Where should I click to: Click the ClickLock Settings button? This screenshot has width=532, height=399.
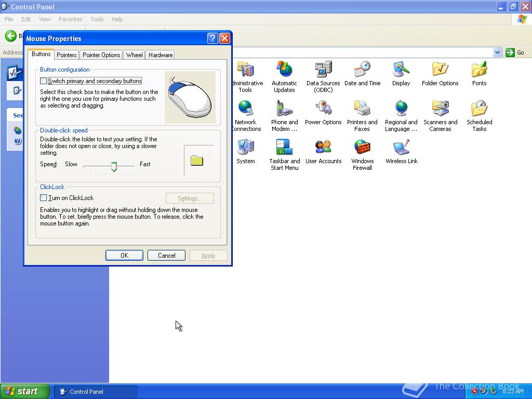tap(190, 198)
